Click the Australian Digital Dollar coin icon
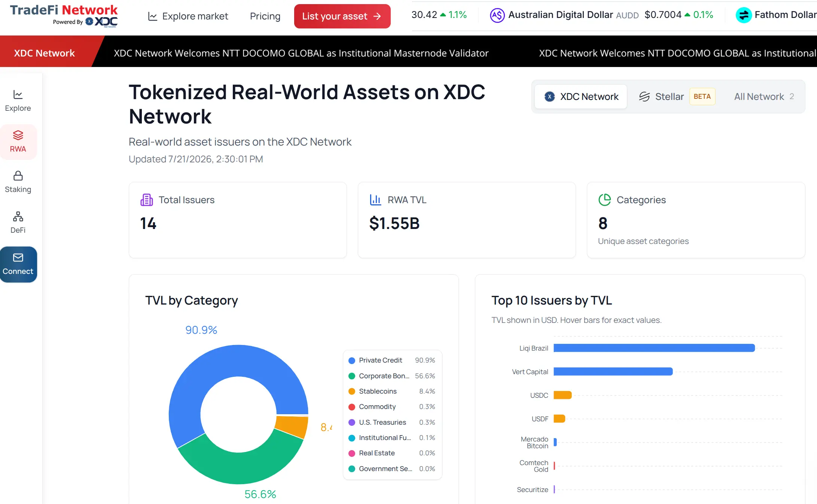This screenshot has width=817, height=504. coord(497,15)
